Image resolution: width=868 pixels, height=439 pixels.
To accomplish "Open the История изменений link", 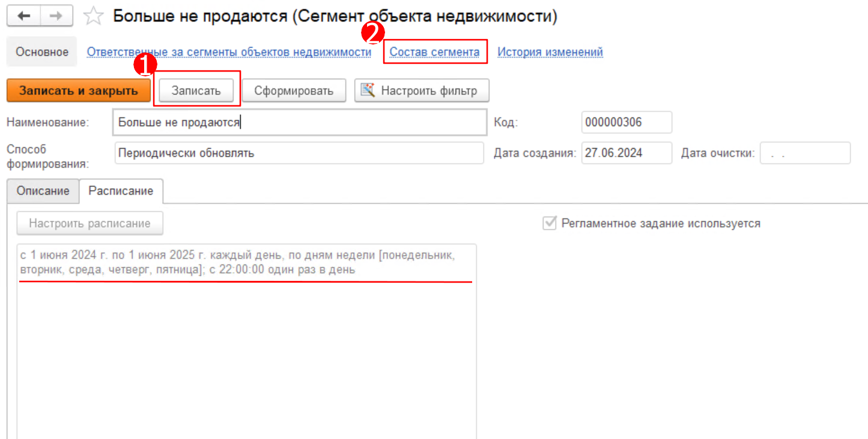I will 550,52.
